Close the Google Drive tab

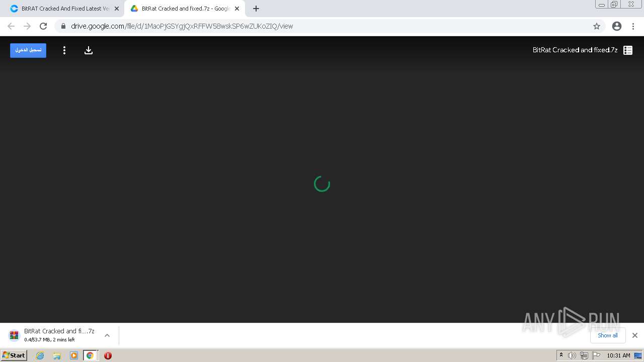(x=237, y=9)
